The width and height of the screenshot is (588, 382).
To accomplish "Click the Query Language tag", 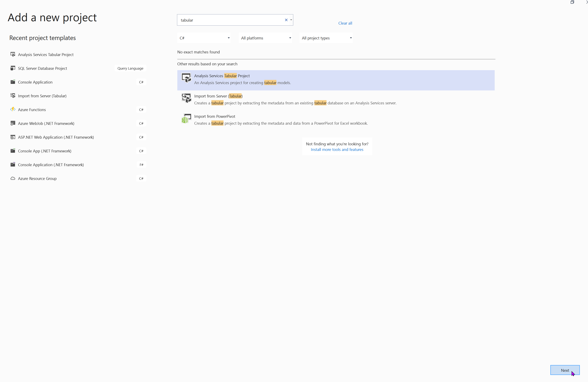I will 130,68.
